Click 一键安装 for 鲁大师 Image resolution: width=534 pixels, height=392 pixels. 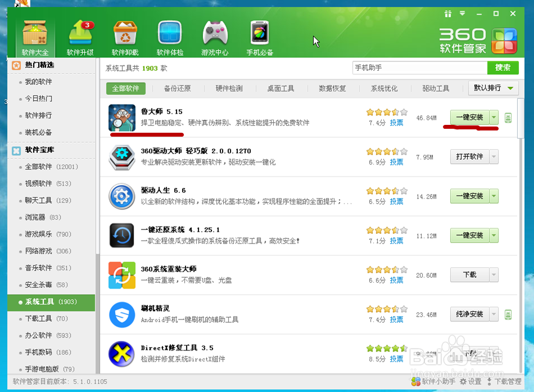pos(469,118)
